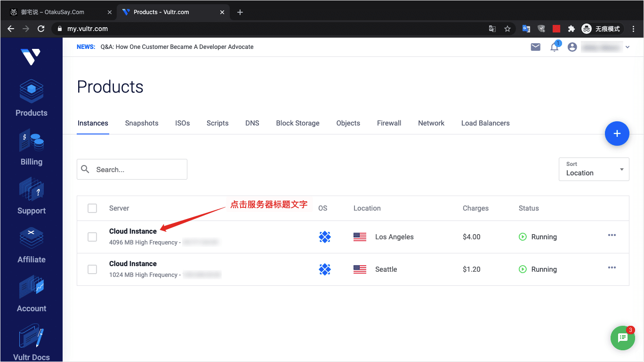Image resolution: width=644 pixels, height=362 pixels.
Task: Open the green chat support bubble
Action: point(623,338)
